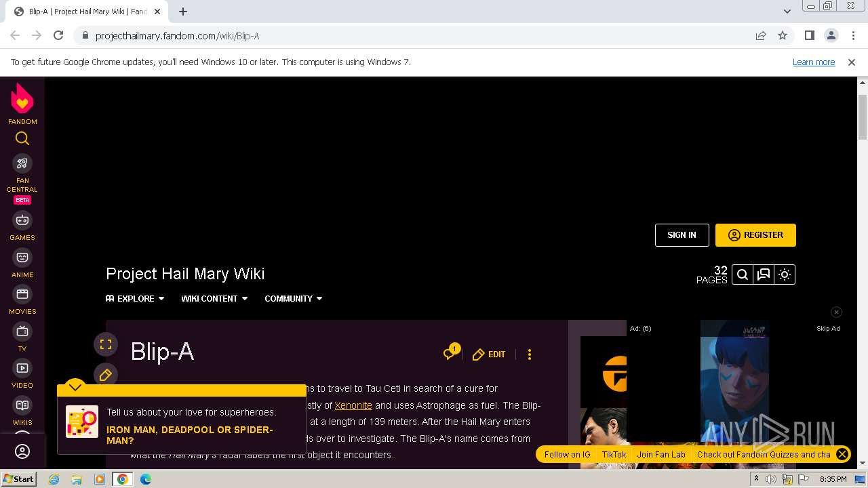Open the Movies clapperboard icon
868x488 pixels.
(22, 294)
